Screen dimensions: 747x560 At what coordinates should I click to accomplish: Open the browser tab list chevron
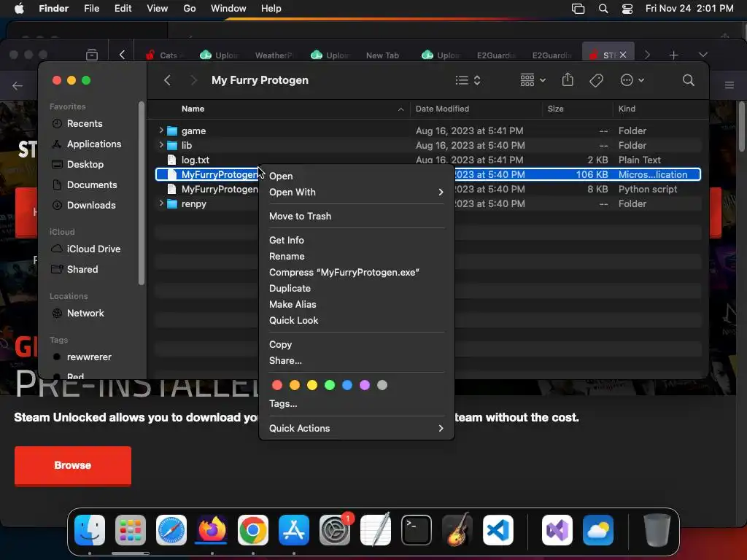(703, 55)
